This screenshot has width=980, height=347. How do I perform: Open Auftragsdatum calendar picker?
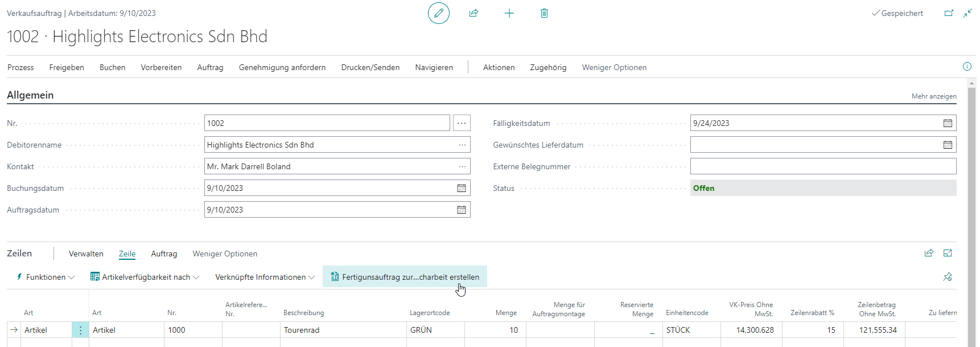(x=462, y=210)
